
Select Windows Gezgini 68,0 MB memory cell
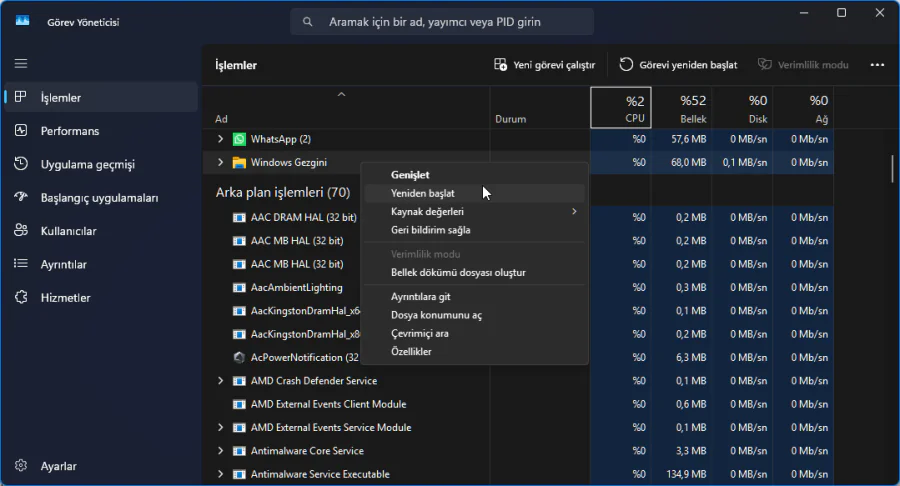click(681, 162)
